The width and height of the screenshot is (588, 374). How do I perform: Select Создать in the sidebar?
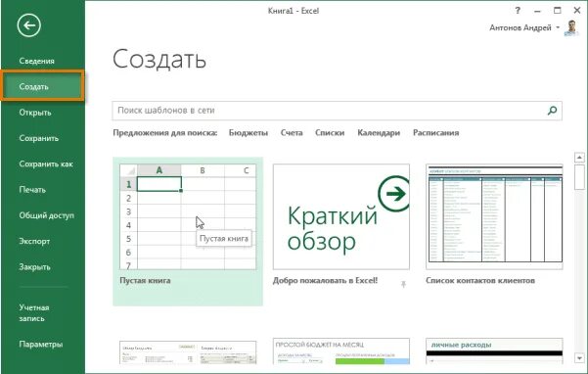point(43,86)
